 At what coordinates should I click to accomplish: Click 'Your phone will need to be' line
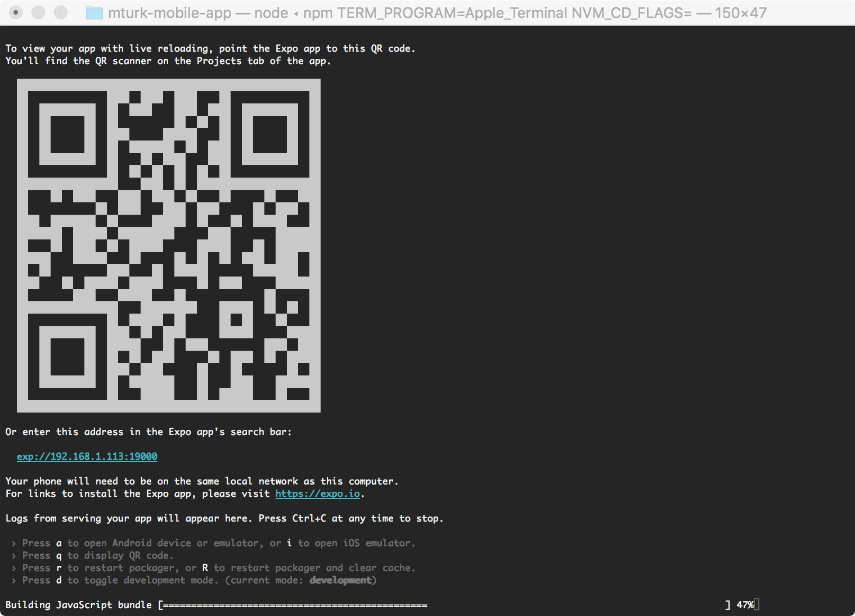(x=202, y=481)
